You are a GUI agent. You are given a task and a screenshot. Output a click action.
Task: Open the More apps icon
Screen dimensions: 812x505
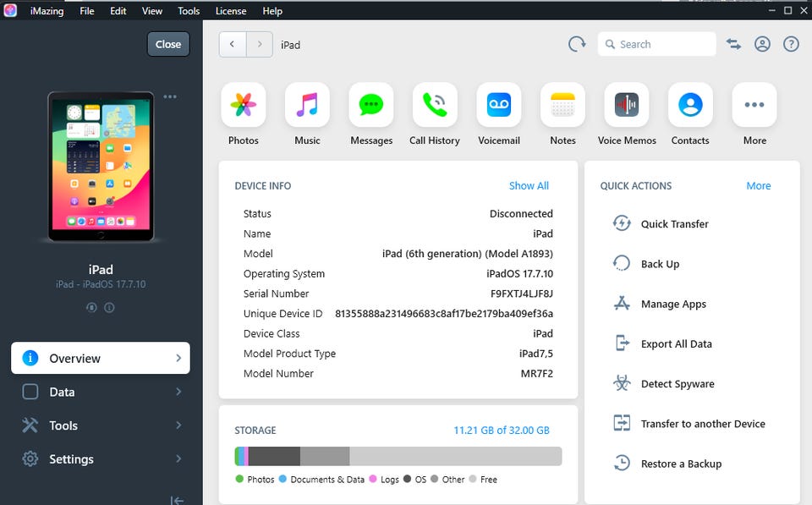[754, 105]
